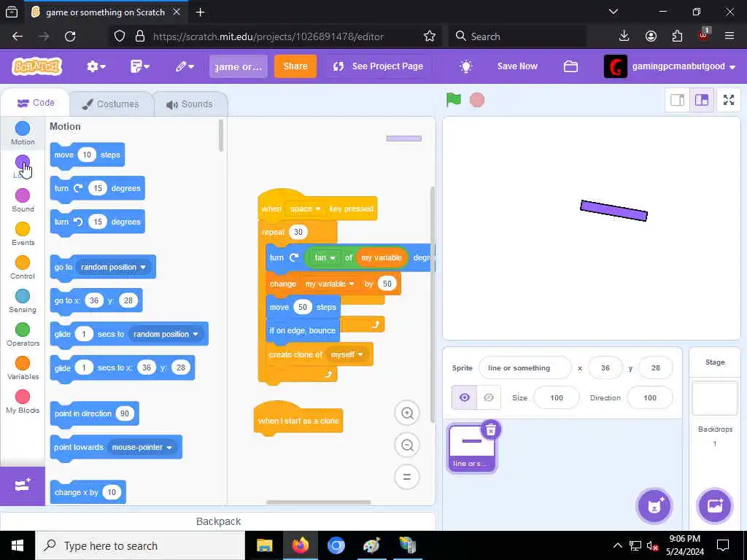Open the Edit pencil menu
Screen dimensions: 747x560
(x=185, y=66)
